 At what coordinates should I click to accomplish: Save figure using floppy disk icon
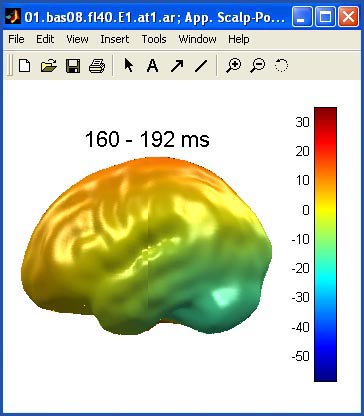[73, 66]
